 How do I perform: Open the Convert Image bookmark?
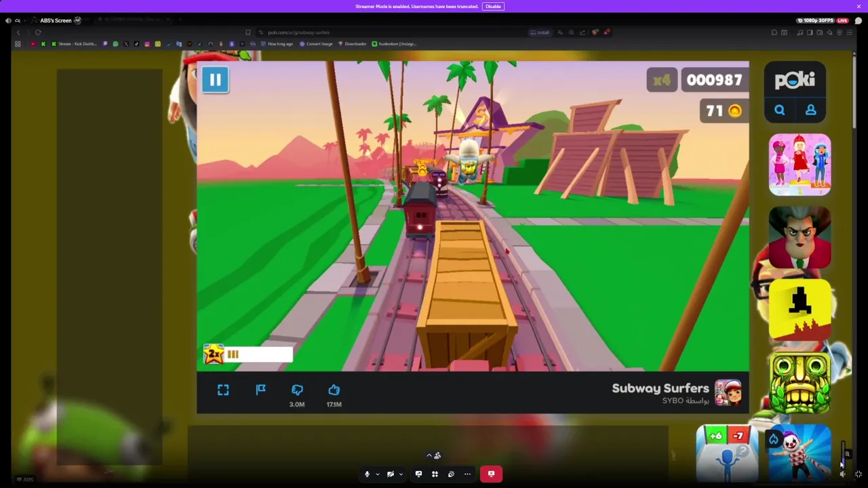pos(316,44)
